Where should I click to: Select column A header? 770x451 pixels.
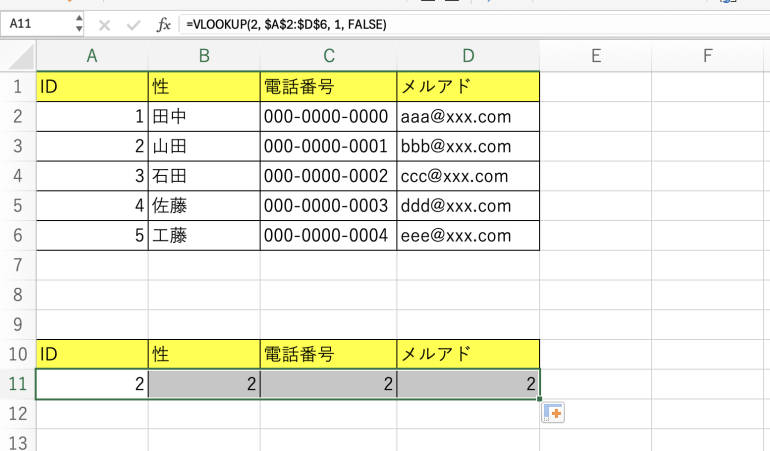pos(92,56)
